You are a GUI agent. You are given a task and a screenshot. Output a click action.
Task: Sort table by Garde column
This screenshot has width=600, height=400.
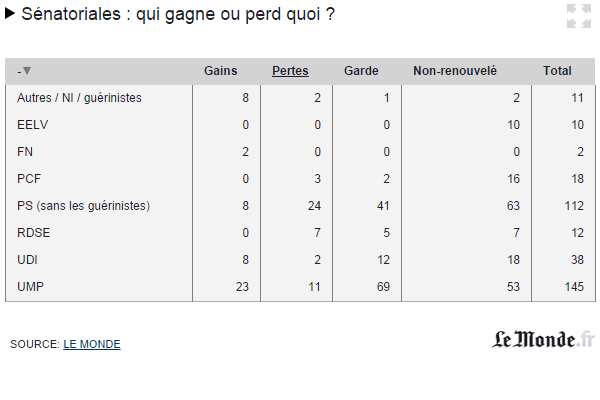coord(361,71)
